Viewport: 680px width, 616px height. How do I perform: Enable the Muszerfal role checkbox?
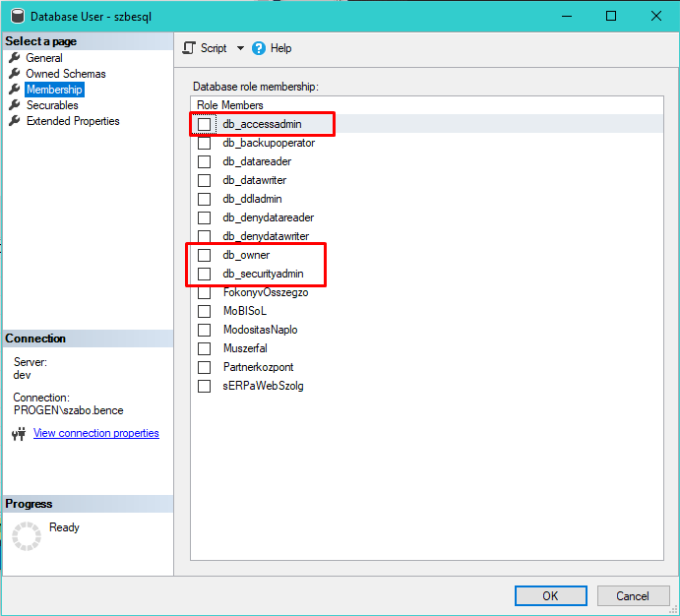click(x=205, y=348)
